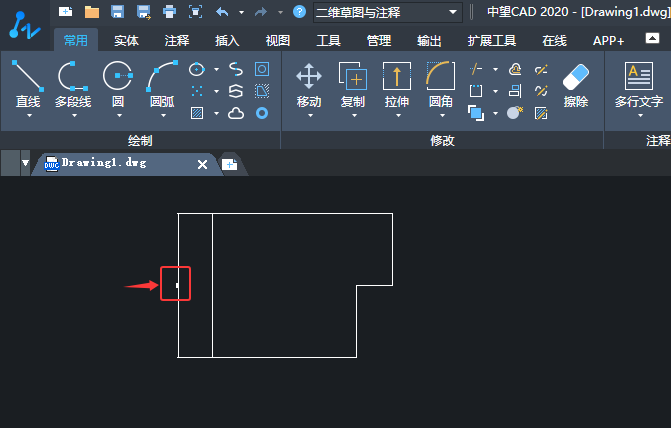Select the trim tool in modify panel

coord(476,69)
